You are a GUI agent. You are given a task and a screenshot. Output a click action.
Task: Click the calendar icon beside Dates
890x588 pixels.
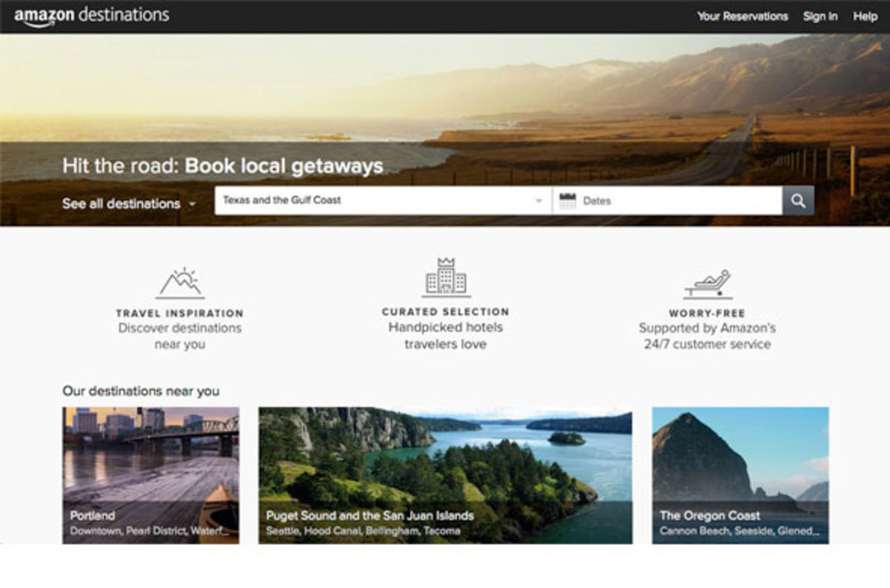(567, 201)
